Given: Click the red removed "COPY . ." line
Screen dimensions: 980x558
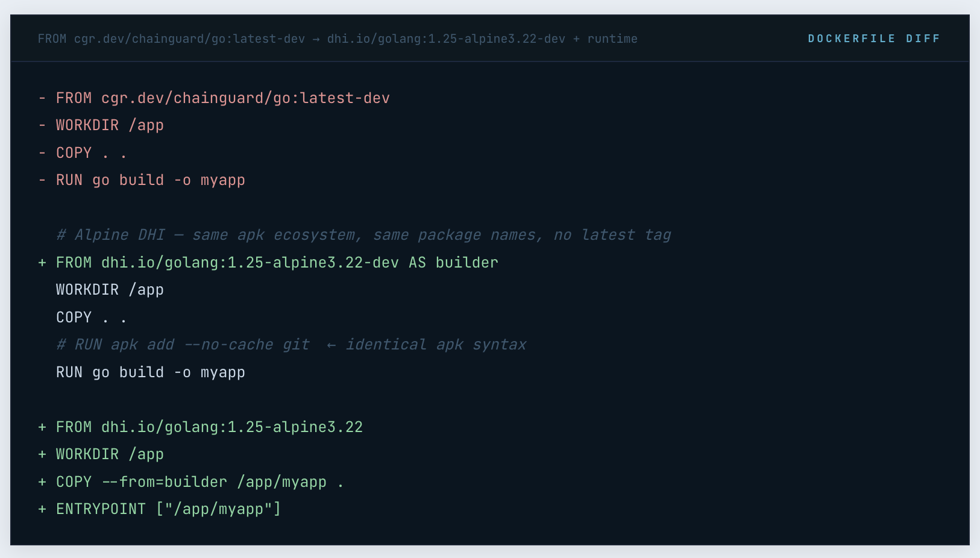Looking at the screenshot, I should 91,153.
